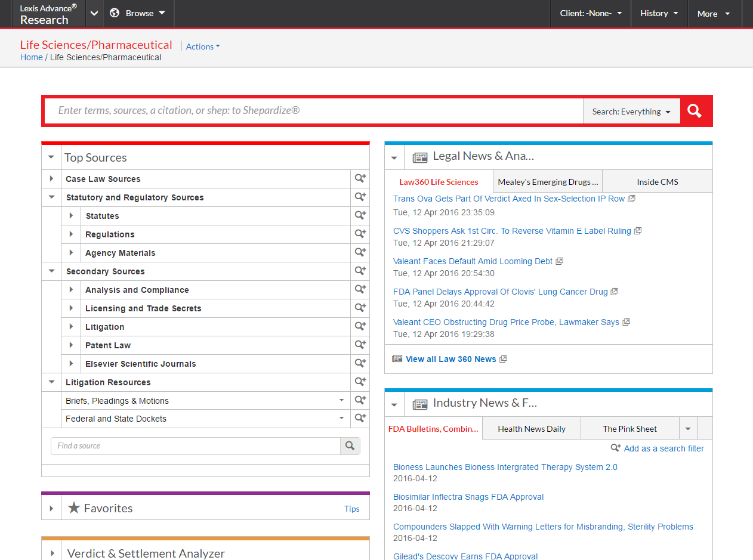
Task: Open Briefs, Pleadings & Motions dropdown arrow
Action: [341, 400]
